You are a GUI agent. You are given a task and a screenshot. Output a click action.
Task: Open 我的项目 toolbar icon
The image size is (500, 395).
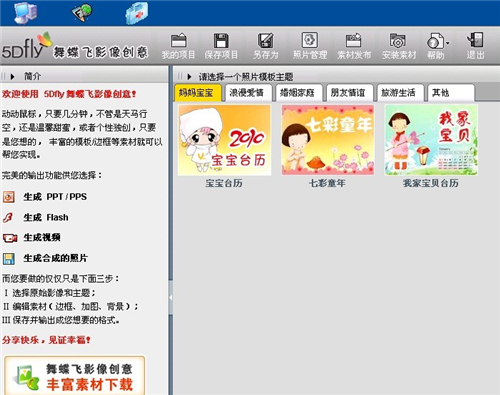tap(178, 41)
